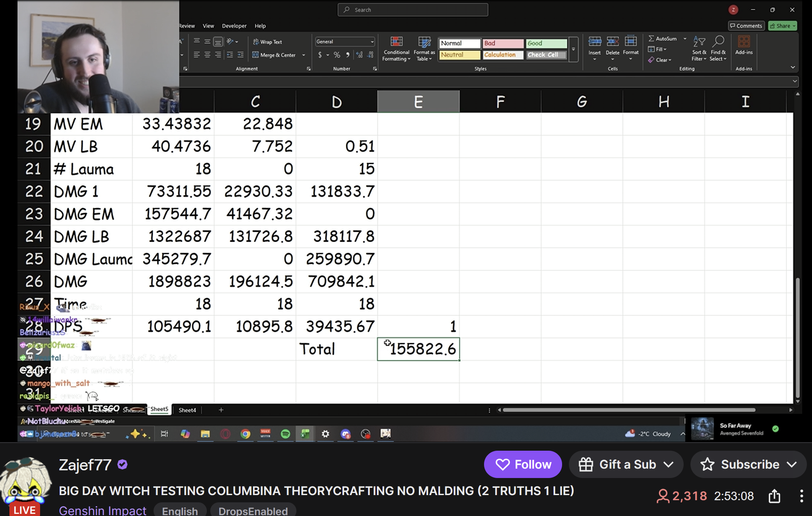Open the Developer ribbon tab
This screenshot has height=516, width=812.
click(234, 26)
